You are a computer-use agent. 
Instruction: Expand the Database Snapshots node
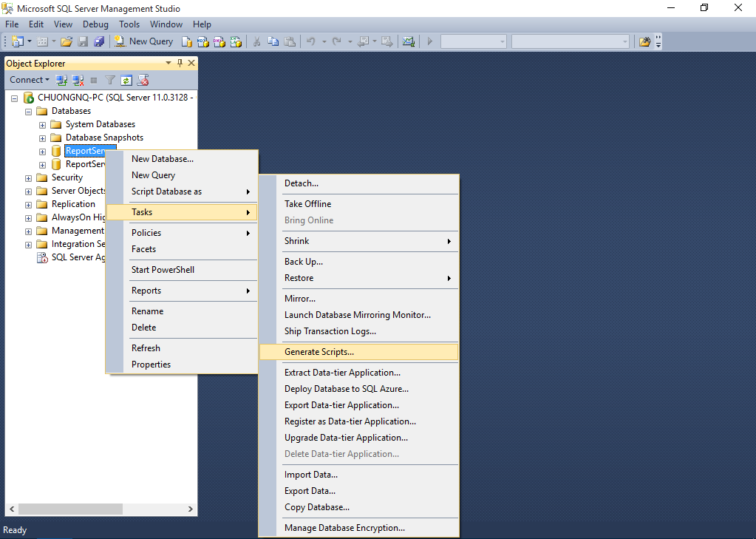pos(42,138)
